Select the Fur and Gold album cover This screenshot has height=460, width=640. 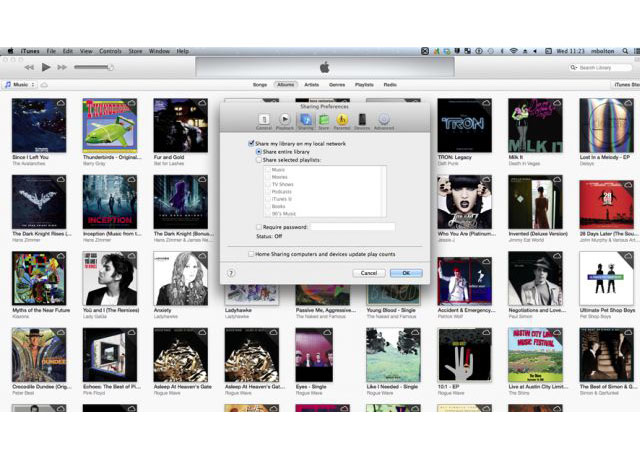pyautogui.click(x=180, y=125)
